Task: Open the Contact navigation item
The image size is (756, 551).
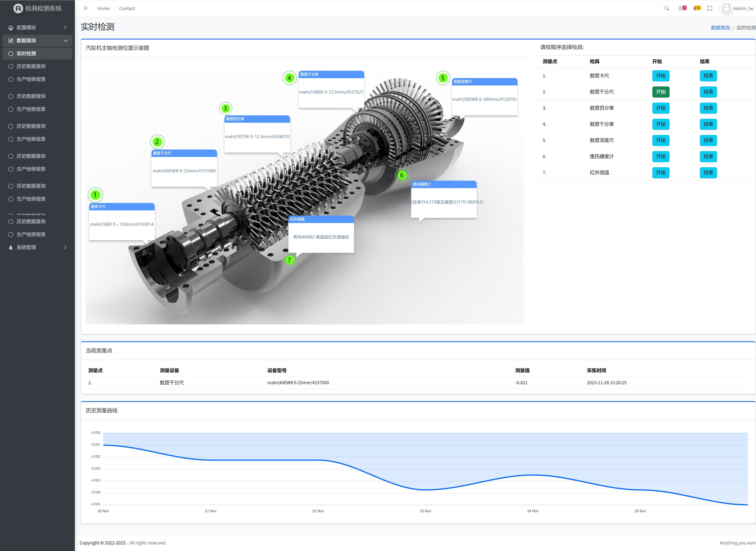Action: click(127, 8)
